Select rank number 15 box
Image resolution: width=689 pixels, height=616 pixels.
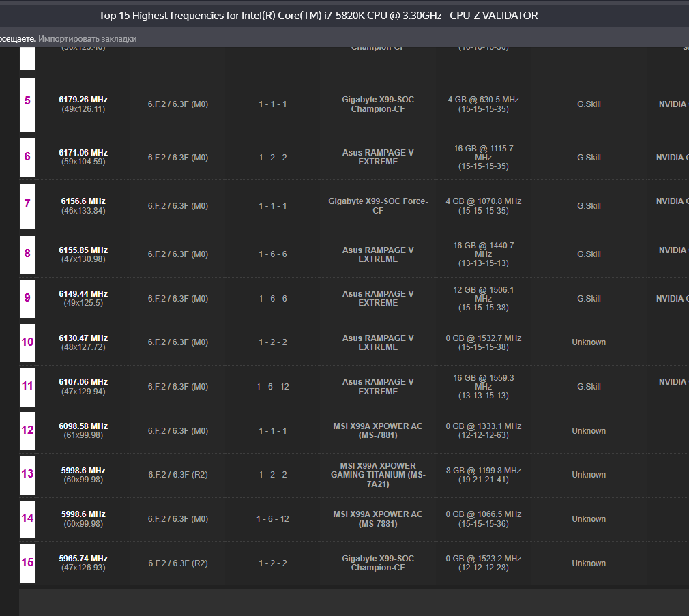[27, 563]
